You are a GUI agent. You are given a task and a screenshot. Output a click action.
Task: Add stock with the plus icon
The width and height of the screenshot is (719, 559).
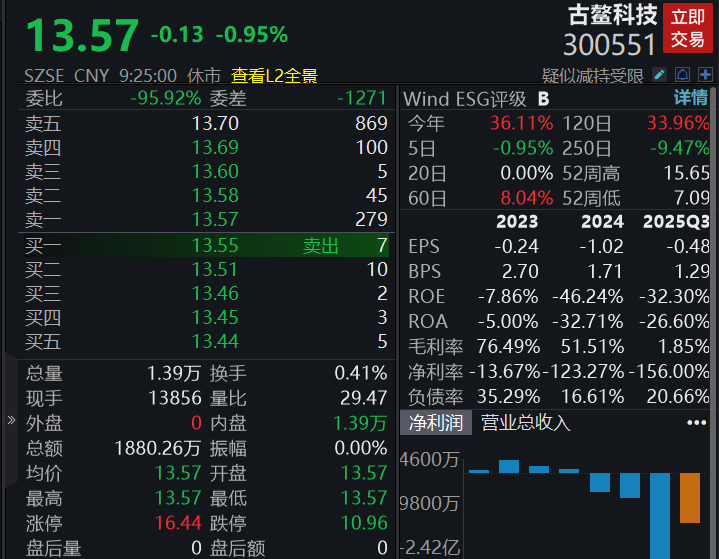click(x=705, y=74)
